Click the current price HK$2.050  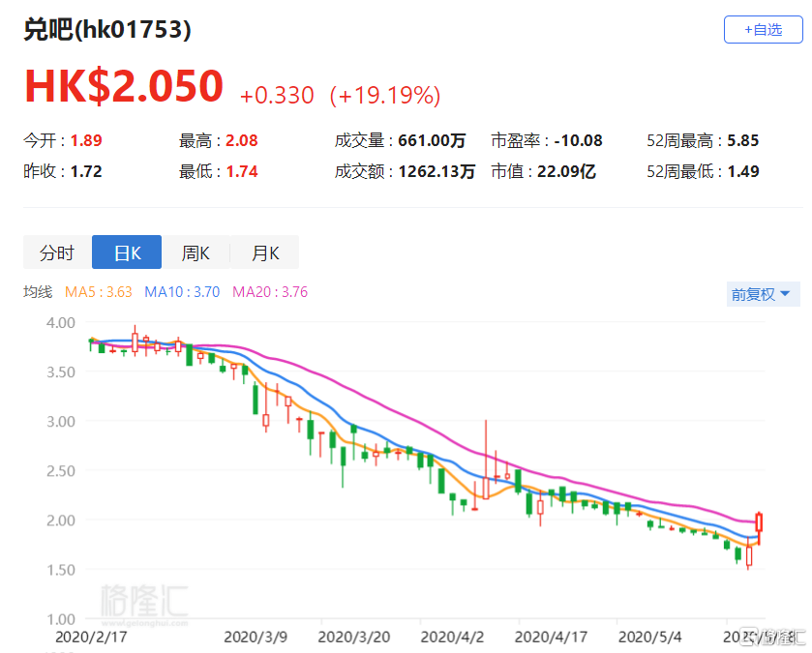click(124, 85)
